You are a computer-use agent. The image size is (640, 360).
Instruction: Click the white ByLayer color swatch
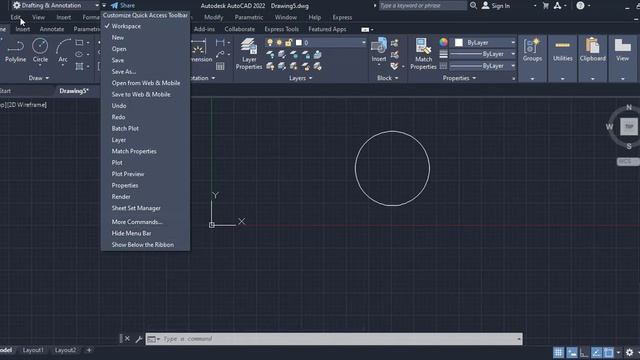point(459,42)
